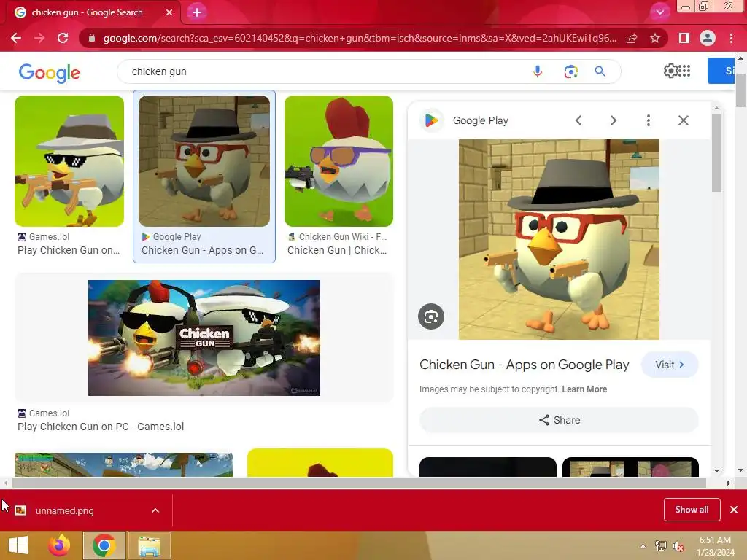Start voice search with microphone
747x560 pixels.
coord(538,71)
